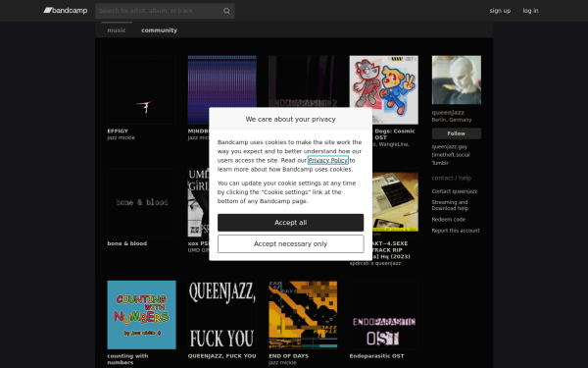Accept all cookies
The width and height of the screenshot is (588, 368).
[291, 223]
